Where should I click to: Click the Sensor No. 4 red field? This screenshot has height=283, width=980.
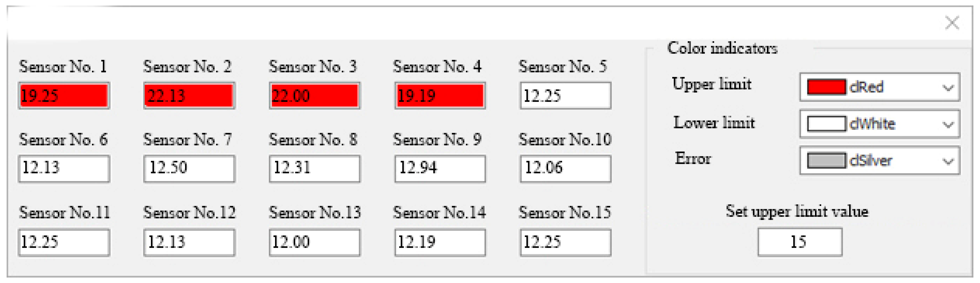tap(440, 95)
